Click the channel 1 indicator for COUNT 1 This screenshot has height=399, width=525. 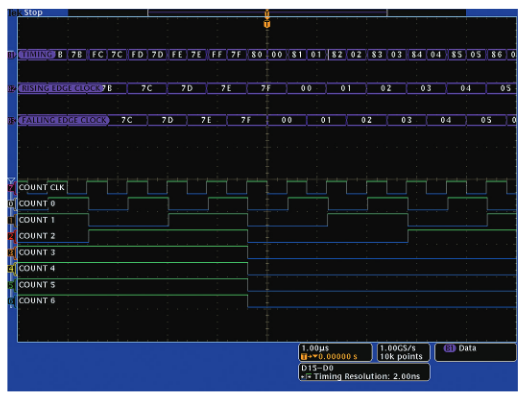(11, 220)
